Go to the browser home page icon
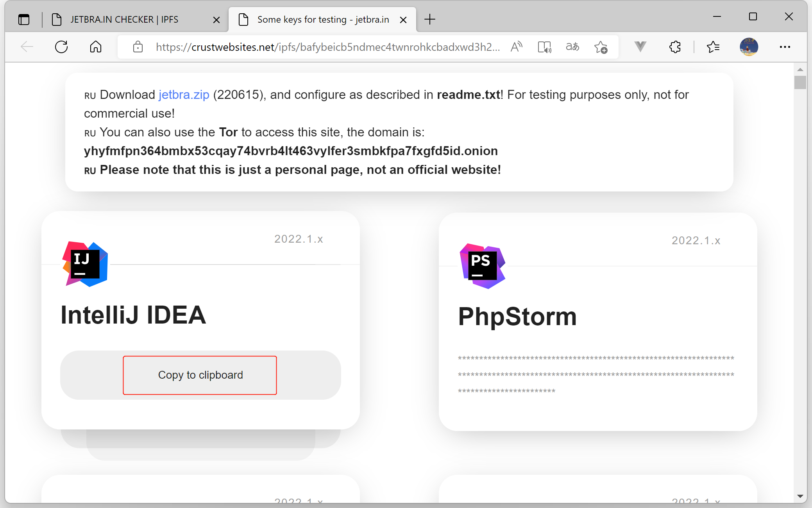812x508 pixels. pos(96,47)
